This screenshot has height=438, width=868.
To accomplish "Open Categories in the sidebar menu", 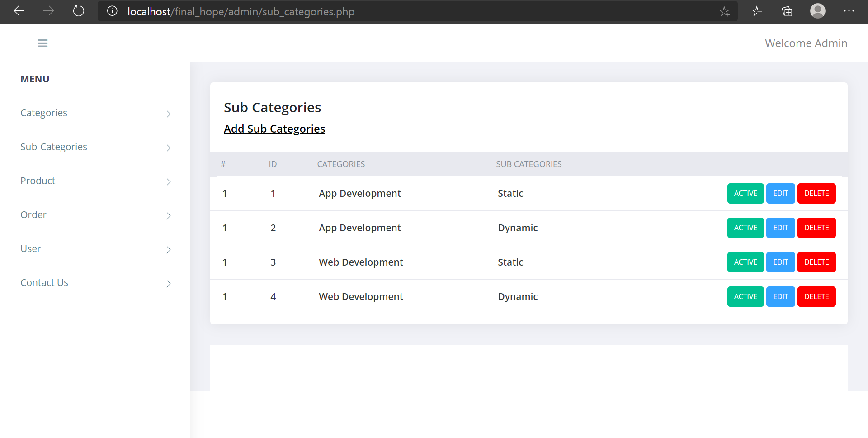I will [x=44, y=113].
